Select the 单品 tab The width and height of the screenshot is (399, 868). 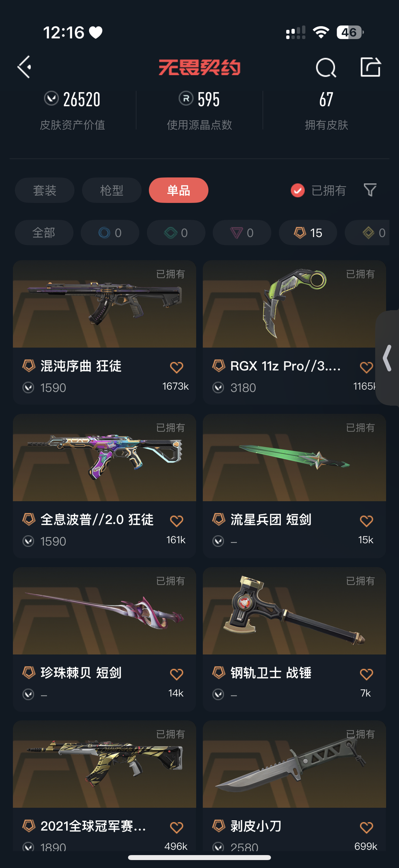(x=178, y=190)
